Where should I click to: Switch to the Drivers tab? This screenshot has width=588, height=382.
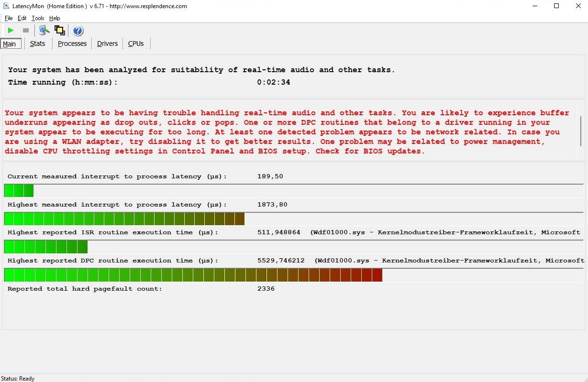[107, 44]
